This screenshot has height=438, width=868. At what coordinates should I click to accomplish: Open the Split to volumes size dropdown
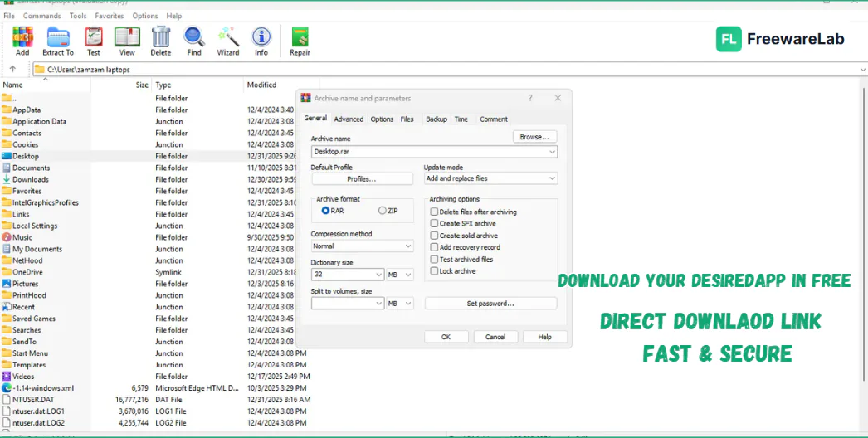point(378,304)
